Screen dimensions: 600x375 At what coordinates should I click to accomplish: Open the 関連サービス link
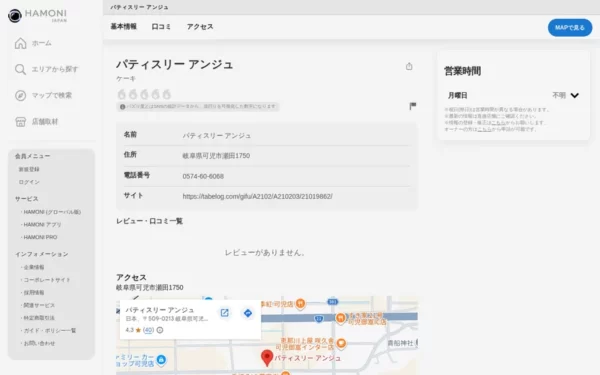point(39,305)
